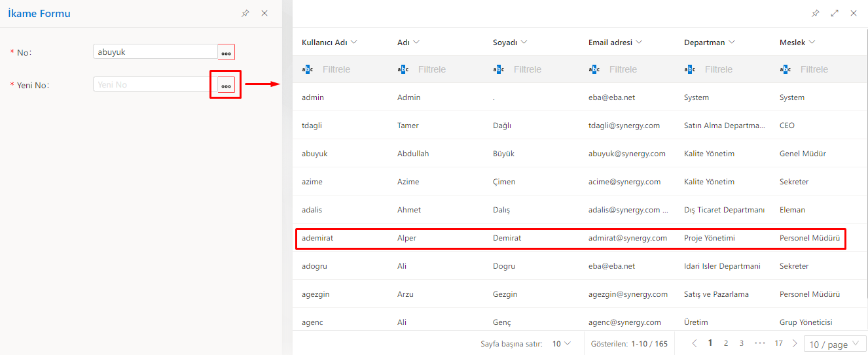
Task: Go to page 2
Action: (x=726, y=343)
